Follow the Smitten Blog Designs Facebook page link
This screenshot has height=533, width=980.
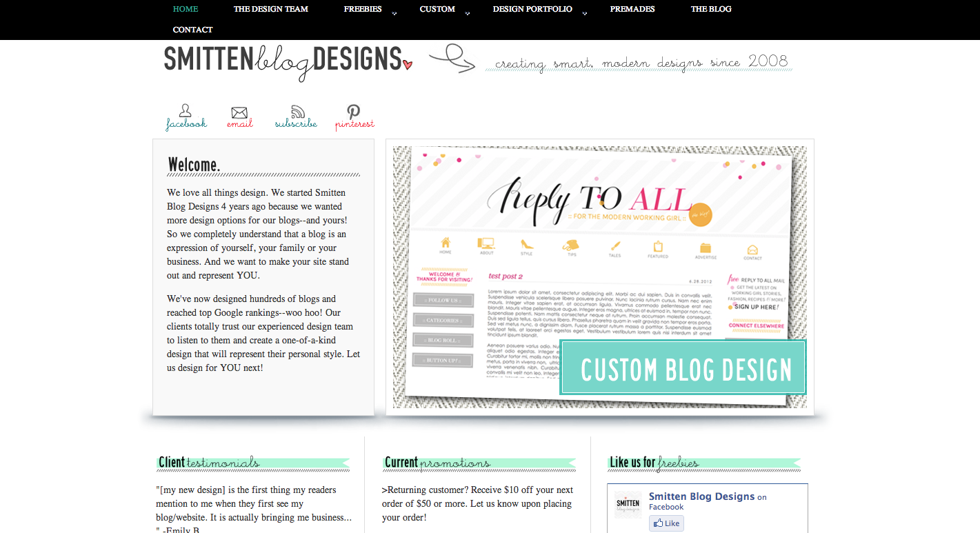click(702, 496)
